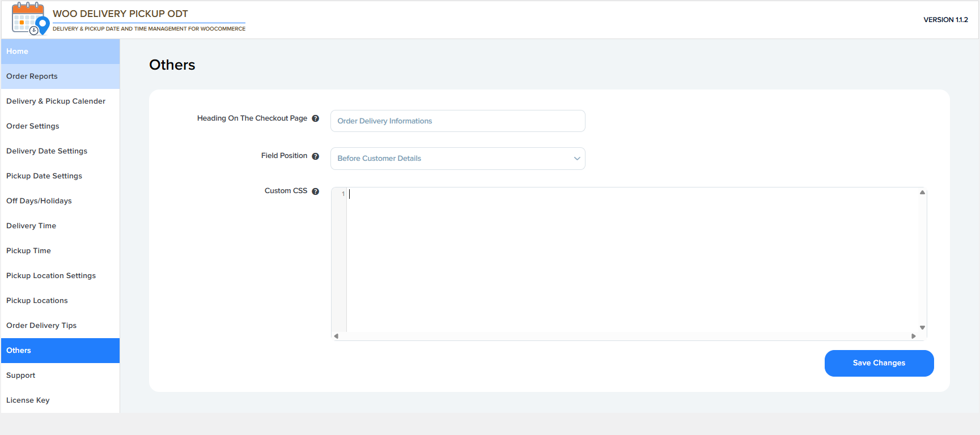Click the CSS editor scroll down arrow

pyautogui.click(x=922, y=327)
